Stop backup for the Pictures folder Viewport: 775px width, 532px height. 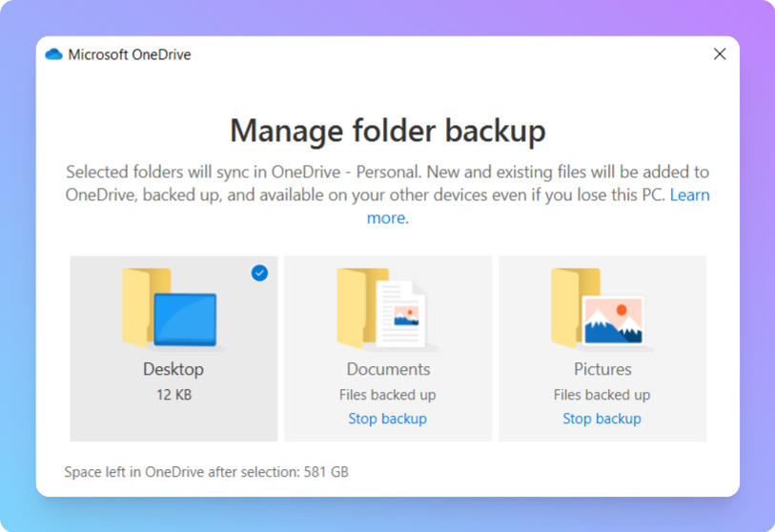click(x=602, y=419)
